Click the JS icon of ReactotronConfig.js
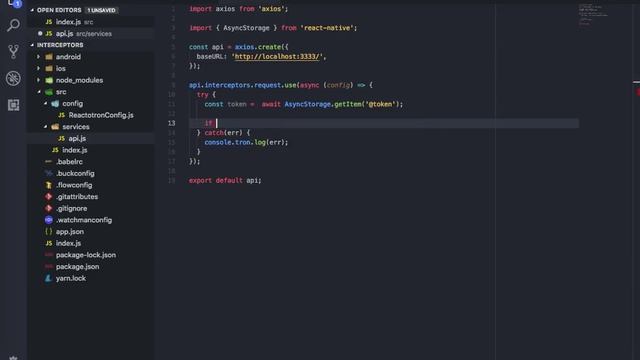The image size is (640, 360). point(62,115)
